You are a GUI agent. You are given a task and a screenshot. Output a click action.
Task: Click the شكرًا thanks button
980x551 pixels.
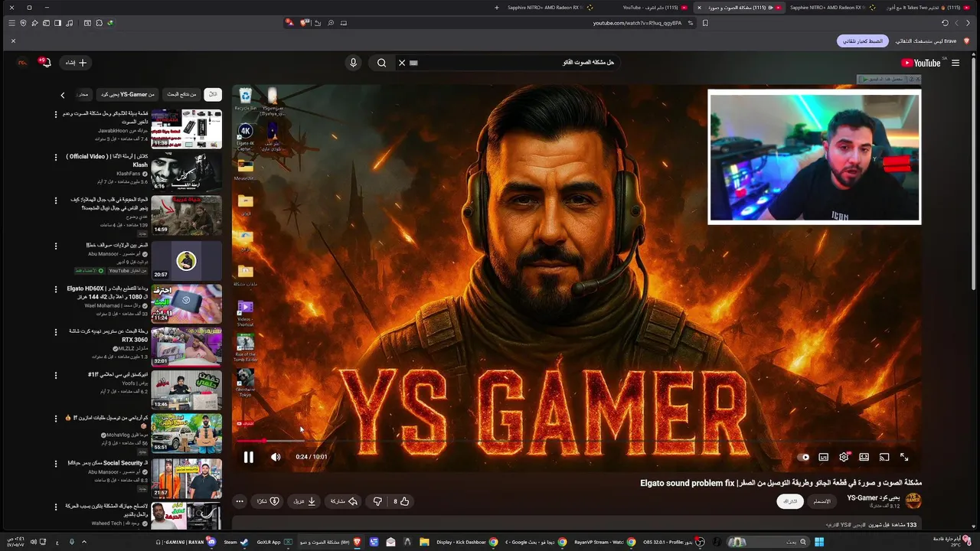268,501
